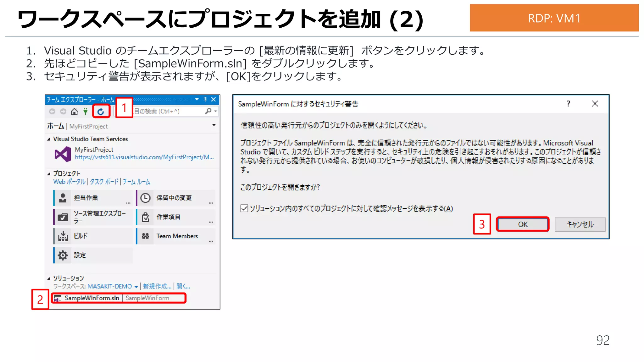Show more options for 作業項目 tile

tap(211, 222)
